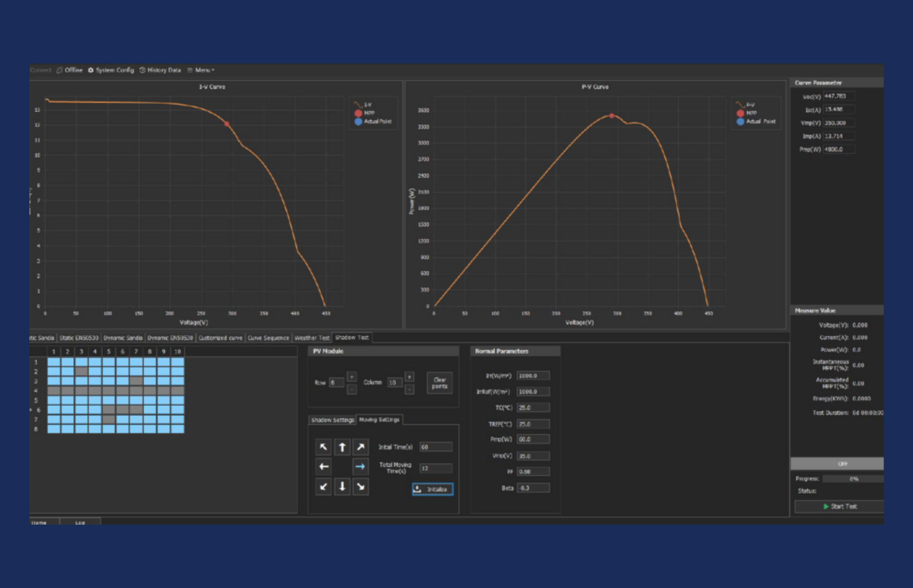The height and width of the screenshot is (588, 913).
Task: Select the left arrow movement direction
Action: point(323,467)
